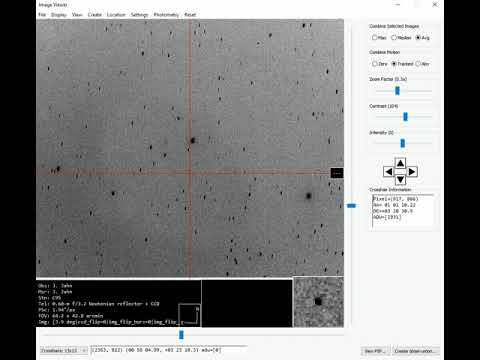
Task: Open the Location menu
Action: click(116, 15)
